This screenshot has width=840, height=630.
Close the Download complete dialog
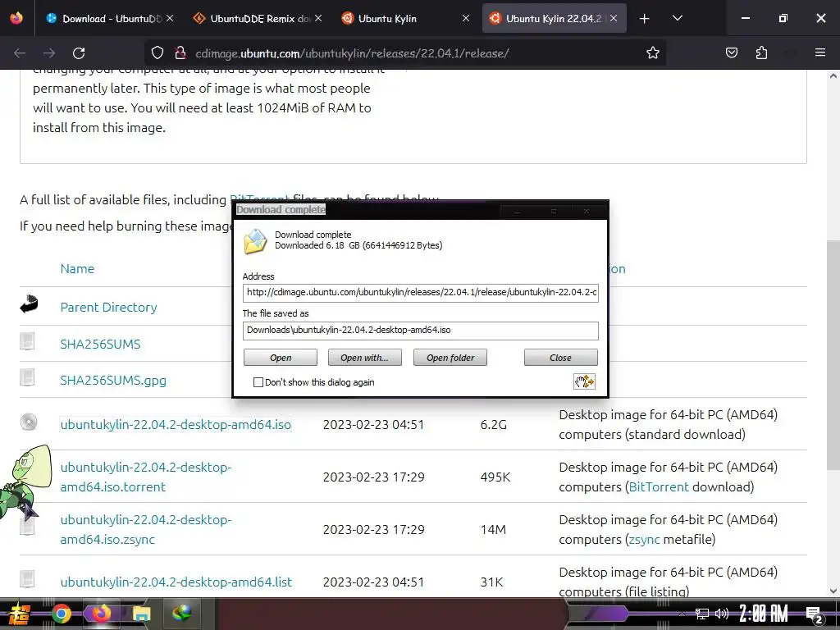click(560, 358)
